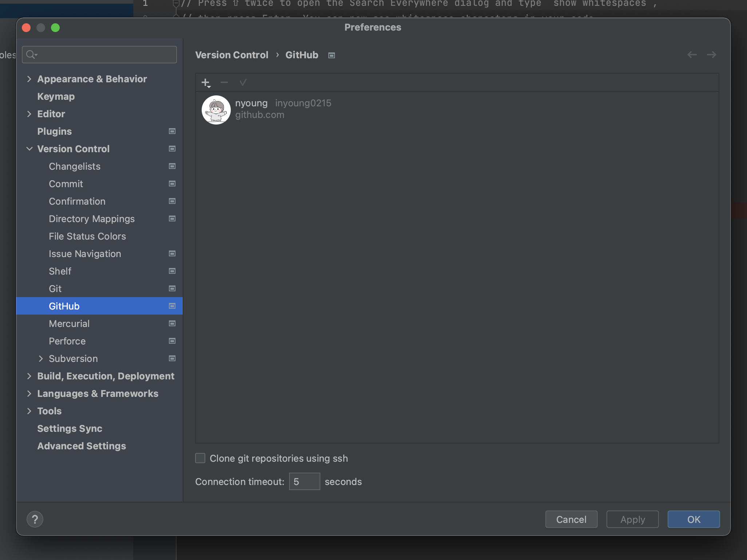
Task: Click the Connection timeout seconds field
Action: click(x=304, y=481)
